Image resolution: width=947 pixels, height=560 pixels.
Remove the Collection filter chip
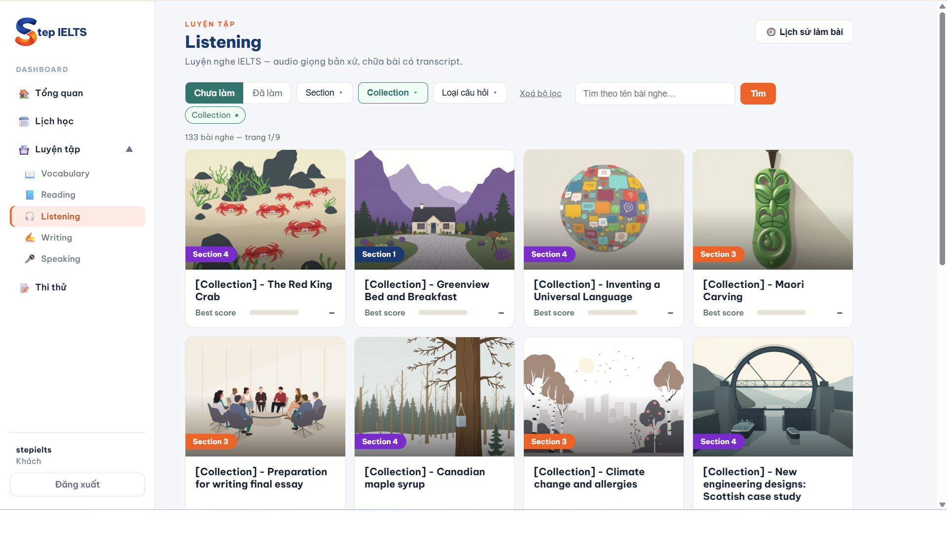[x=237, y=115]
